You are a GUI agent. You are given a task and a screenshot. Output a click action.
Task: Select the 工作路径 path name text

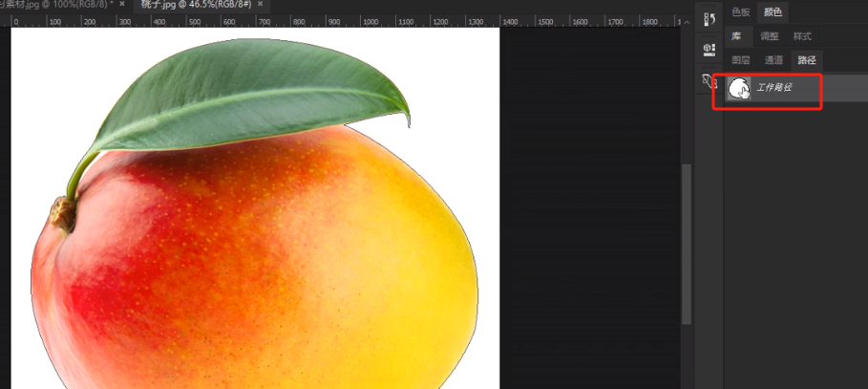(773, 87)
